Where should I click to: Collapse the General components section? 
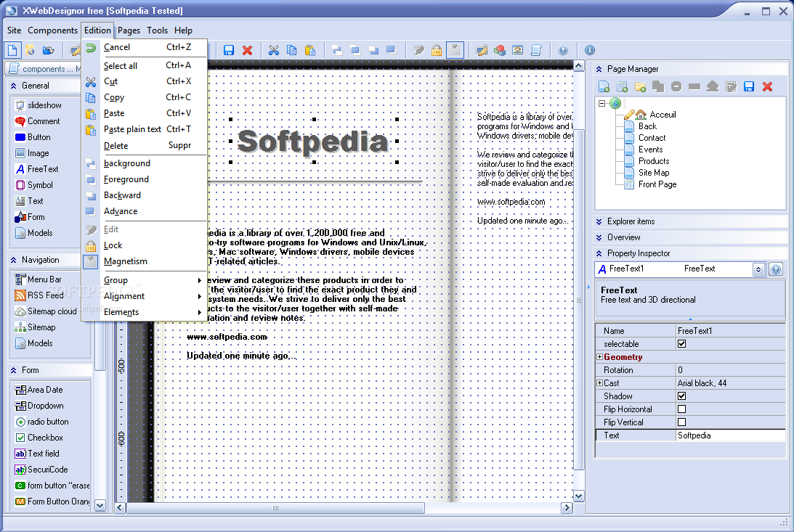point(14,86)
